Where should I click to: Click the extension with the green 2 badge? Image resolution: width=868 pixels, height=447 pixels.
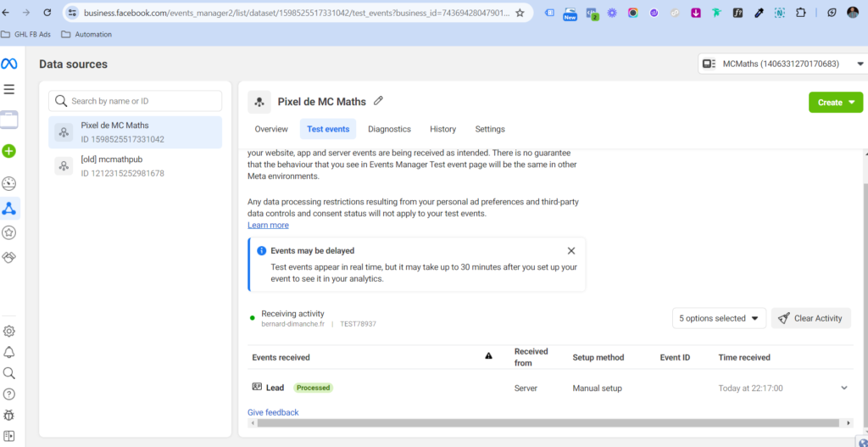click(592, 14)
